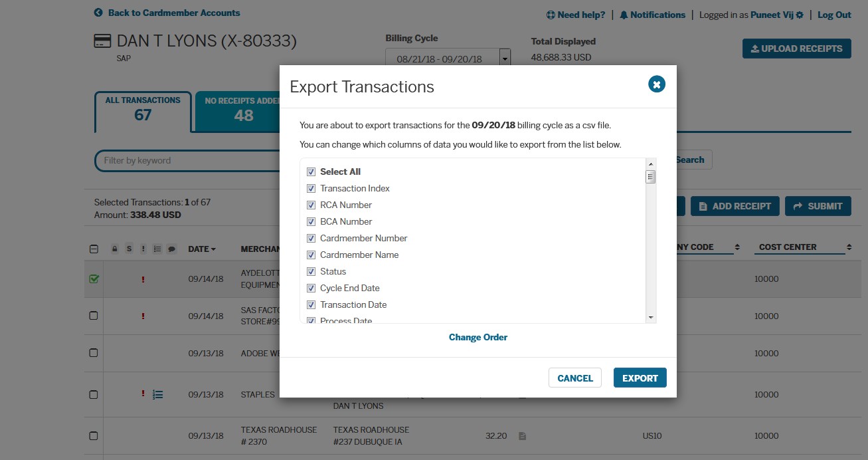Screen dimensions: 868x460
Task: Uncheck the Cardmember Name column checkbox
Action: (x=311, y=255)
